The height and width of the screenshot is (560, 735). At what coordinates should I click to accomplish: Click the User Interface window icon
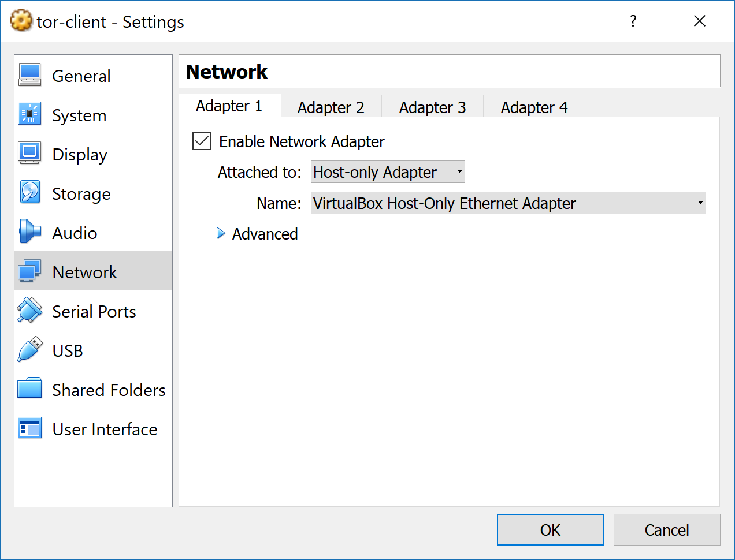29,428
